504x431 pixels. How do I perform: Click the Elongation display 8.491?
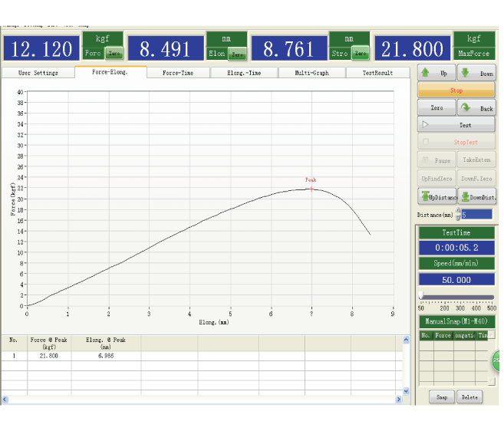pos(165,48)
